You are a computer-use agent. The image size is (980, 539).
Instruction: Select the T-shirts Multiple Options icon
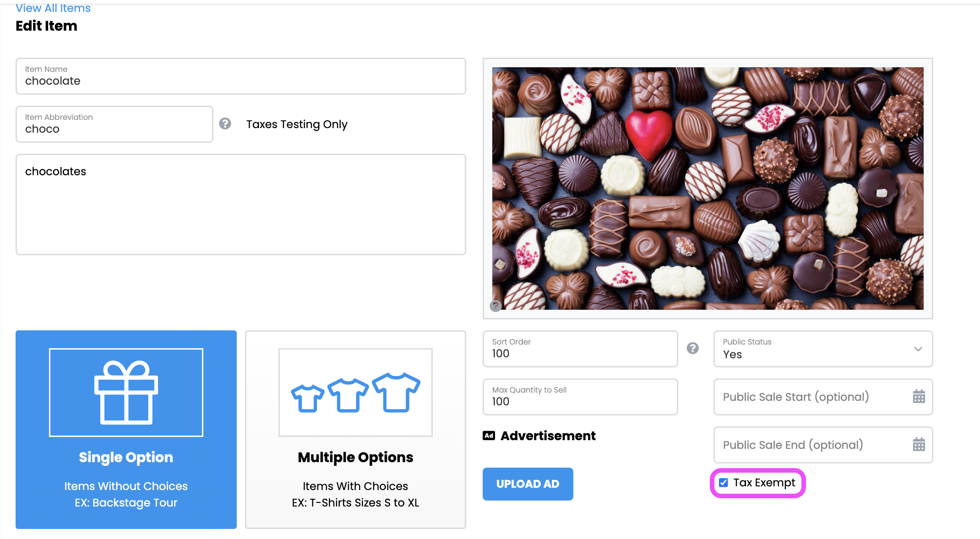355,393
